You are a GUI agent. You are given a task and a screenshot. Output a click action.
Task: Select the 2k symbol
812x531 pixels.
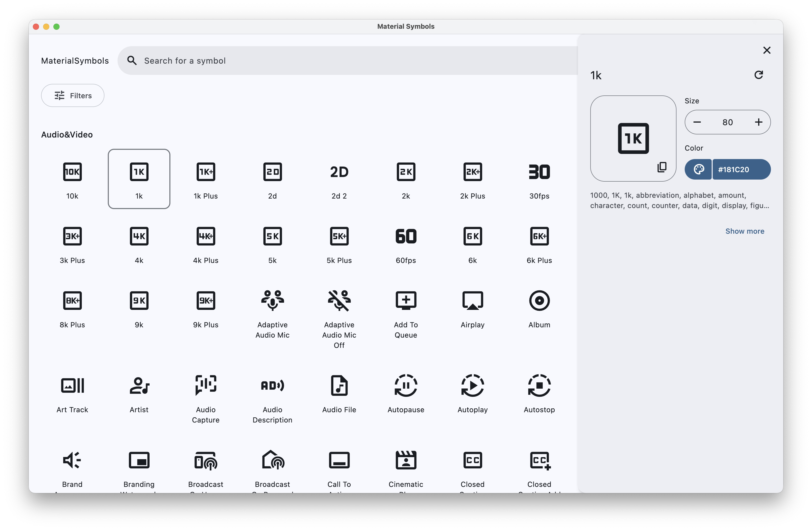(x=406, y=179)
